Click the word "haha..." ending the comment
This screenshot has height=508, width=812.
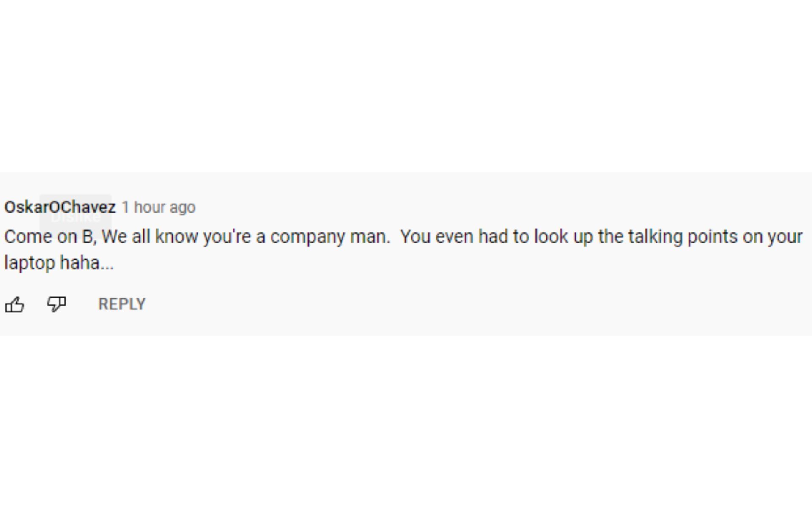(87, 263)
